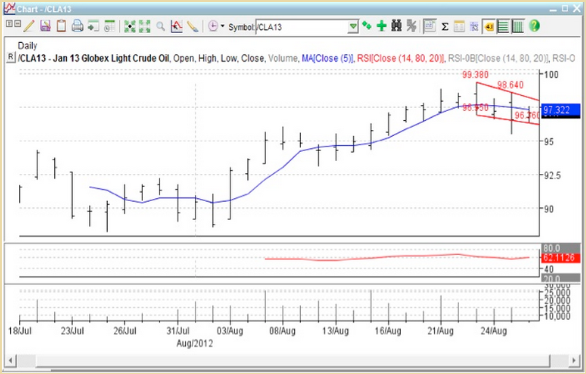
Task: Toggle the yellow price tag label button
Action: click(488, 27)
